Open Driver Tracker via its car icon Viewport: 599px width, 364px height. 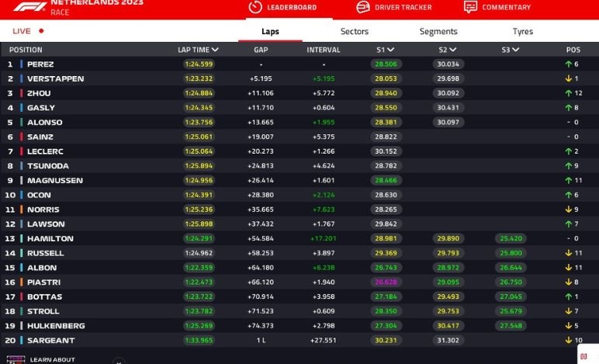362,7
